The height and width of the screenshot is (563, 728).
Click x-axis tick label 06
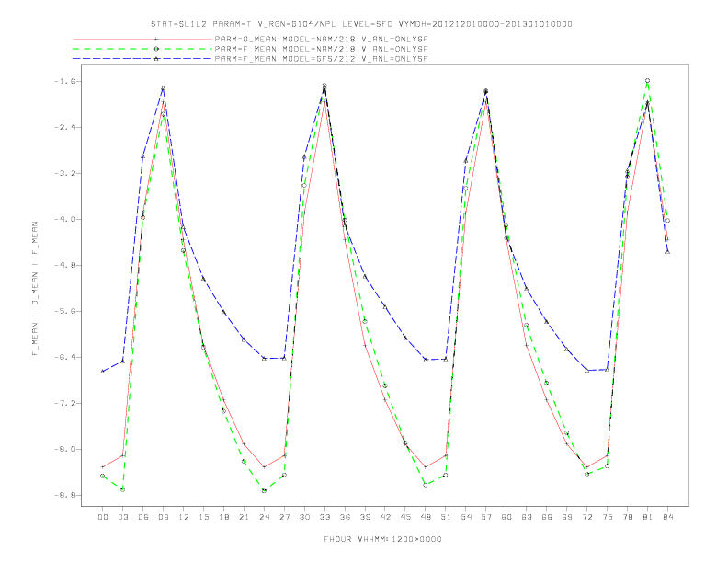point(143,517)
